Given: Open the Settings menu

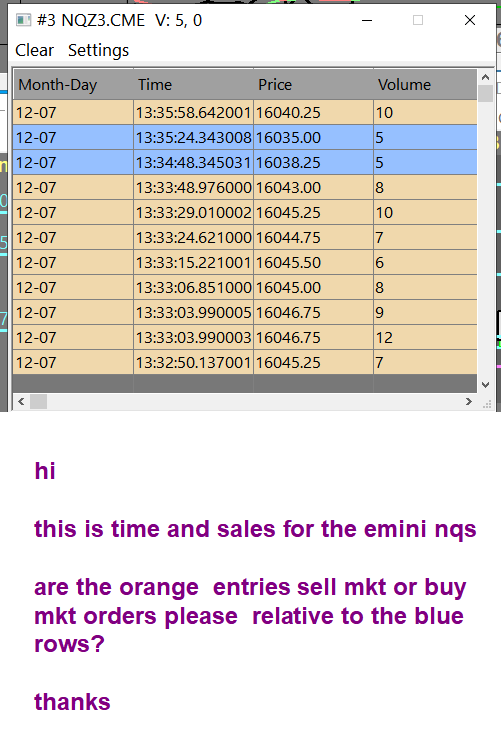Looking at the screenshot, I should point(99,50).
